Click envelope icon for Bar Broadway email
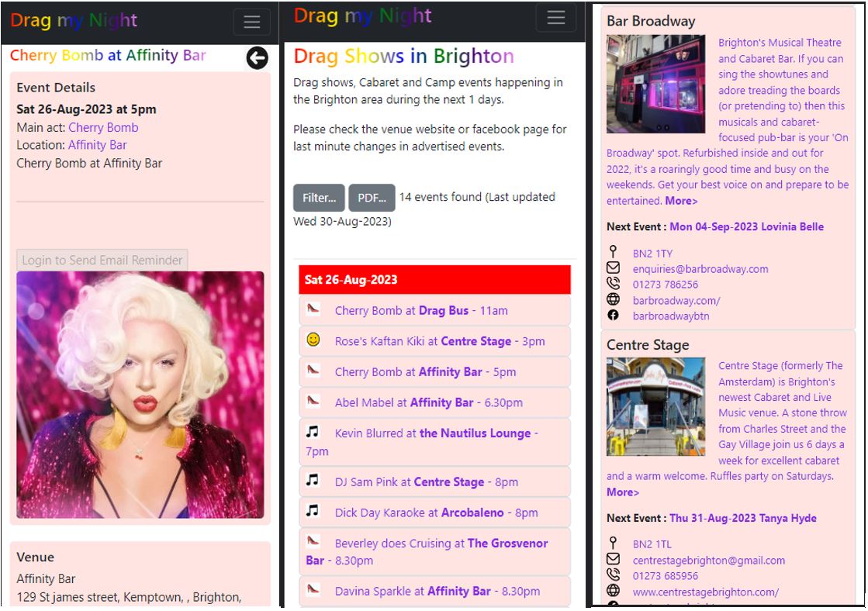Image resolution: width=868 pixels, height=611 pixels. pyautogui.click(x=613, y=268)
